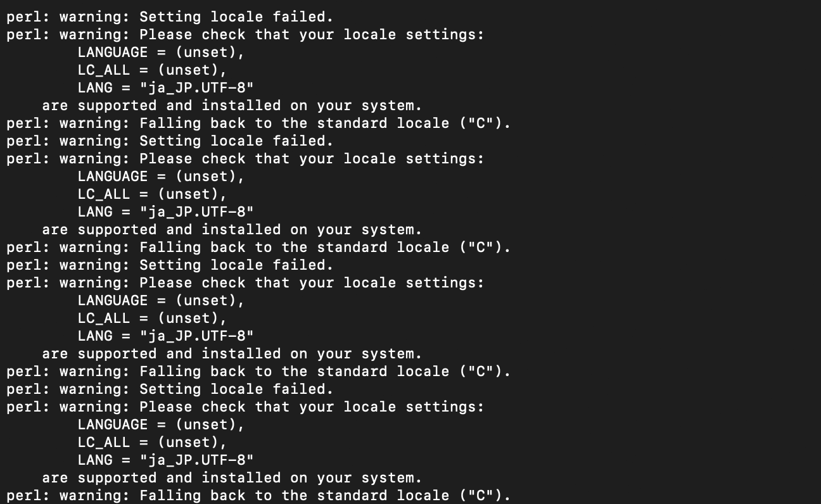Click the topmost LANG = "ja_JP.UTF-8" line
The image size is (821, 504).
pyautogui.click(x=165, y=88)
